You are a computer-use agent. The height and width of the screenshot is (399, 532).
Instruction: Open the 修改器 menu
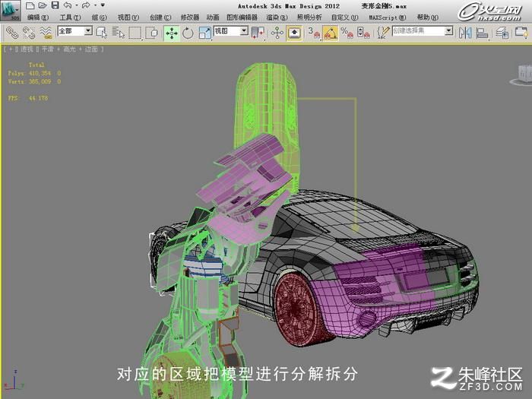point(190,17)
